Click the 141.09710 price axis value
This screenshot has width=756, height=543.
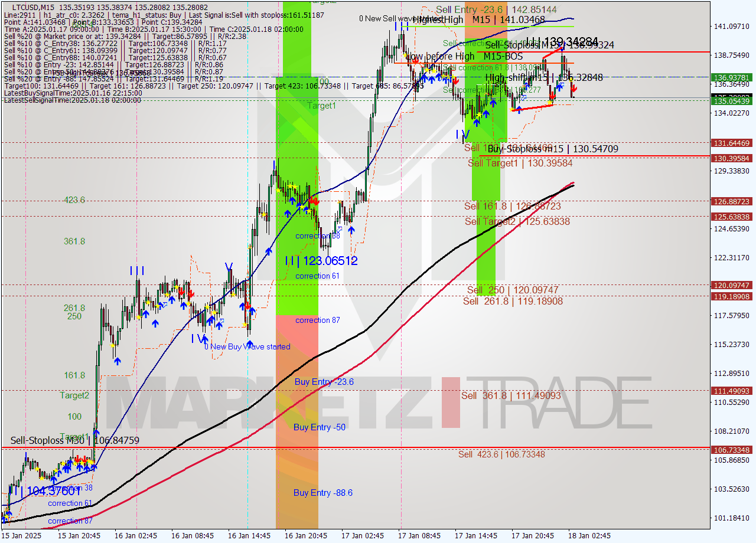coord(732,27)
